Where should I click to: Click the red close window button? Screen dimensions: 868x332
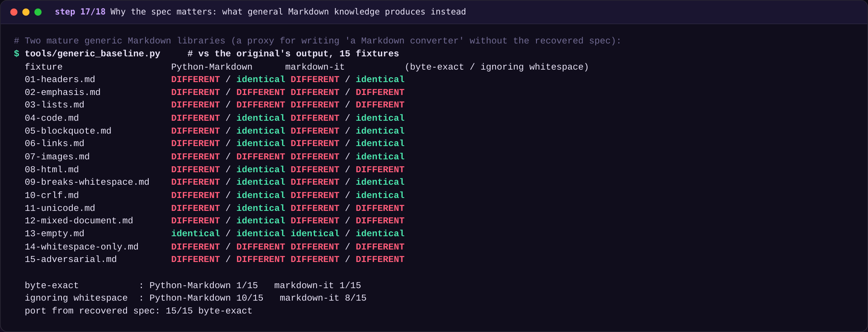(x=14, y=12)
